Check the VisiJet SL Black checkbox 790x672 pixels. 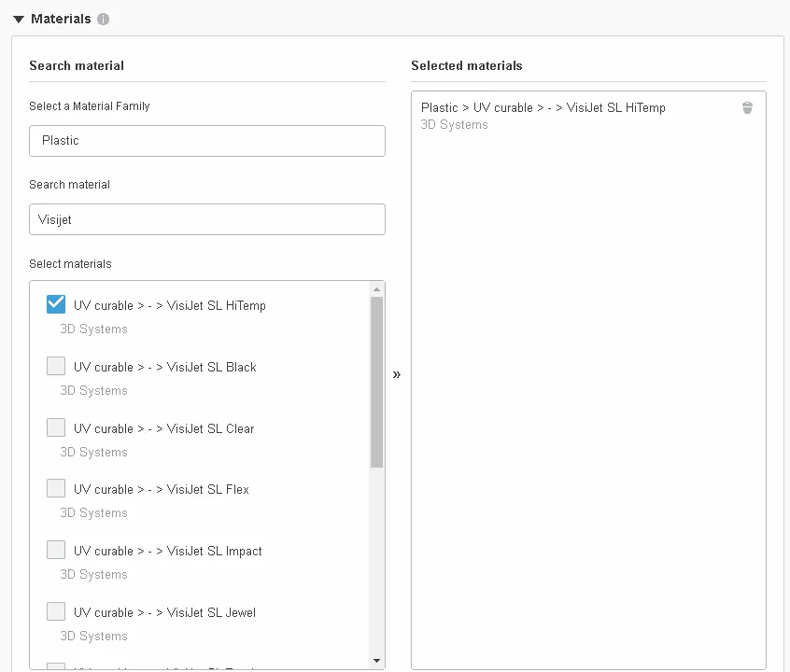(56, 366)
